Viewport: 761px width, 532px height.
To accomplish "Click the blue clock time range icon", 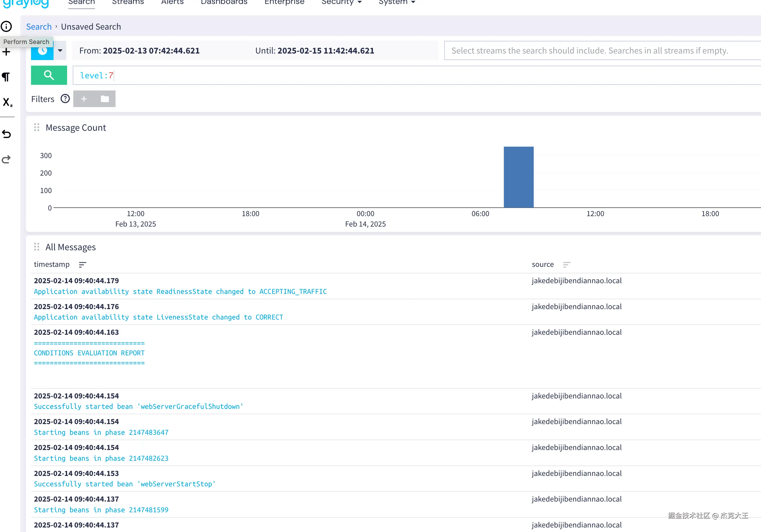I will (42, 52).
